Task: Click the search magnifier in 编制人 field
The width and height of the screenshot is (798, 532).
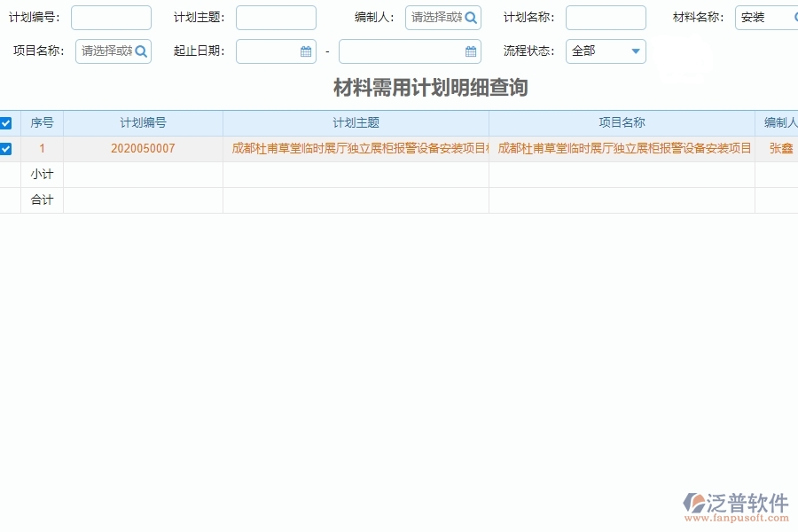Action: (x=471, y=17)
